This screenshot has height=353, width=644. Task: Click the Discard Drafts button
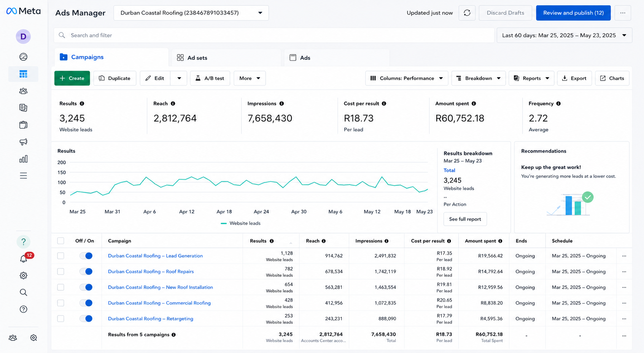tap(505, 13)
